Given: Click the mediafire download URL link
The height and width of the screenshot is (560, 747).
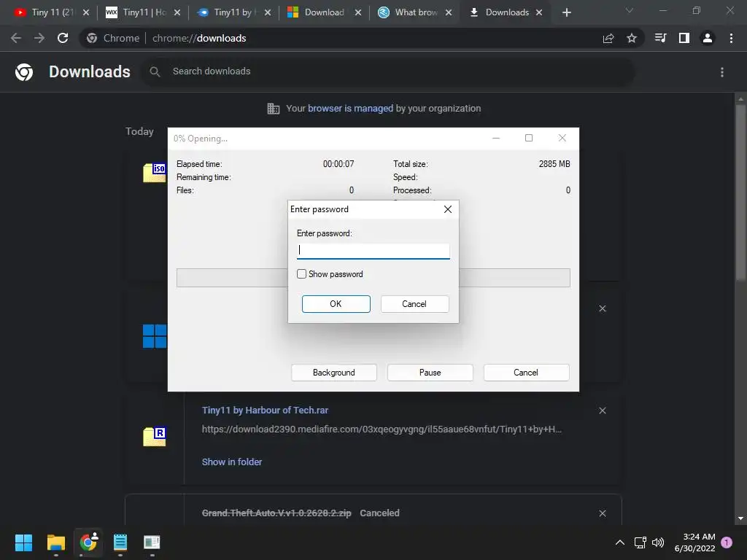Looking at the screenshot, I should coord(382,429).
